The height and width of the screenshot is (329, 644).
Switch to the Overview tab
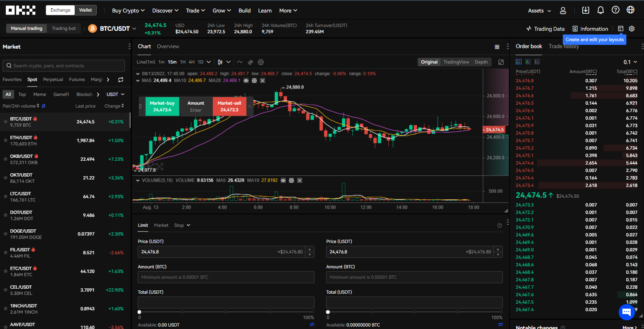pyautogui.click(x=168, y=47)
